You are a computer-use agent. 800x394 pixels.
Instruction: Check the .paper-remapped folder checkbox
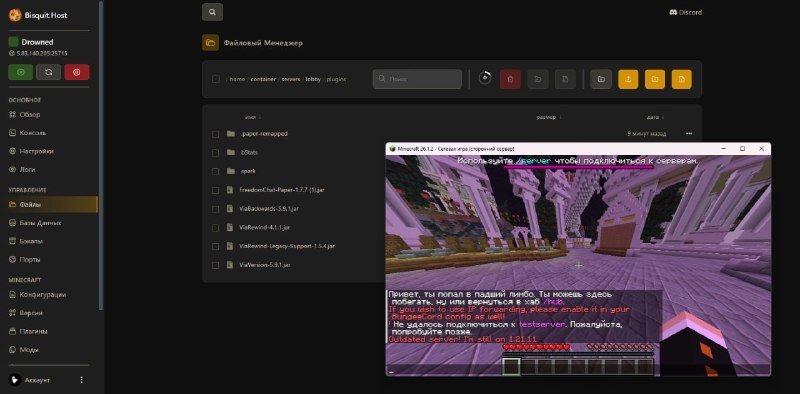pyautogui.click(x=215, y=134)
